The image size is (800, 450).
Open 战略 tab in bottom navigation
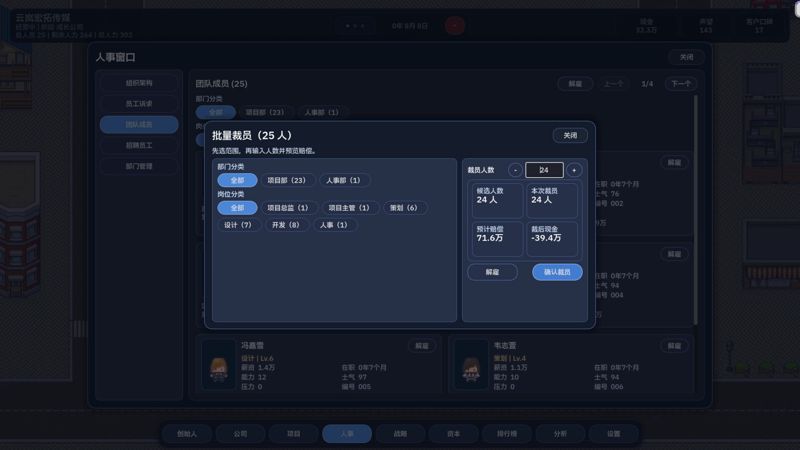(x=400, y=434)
